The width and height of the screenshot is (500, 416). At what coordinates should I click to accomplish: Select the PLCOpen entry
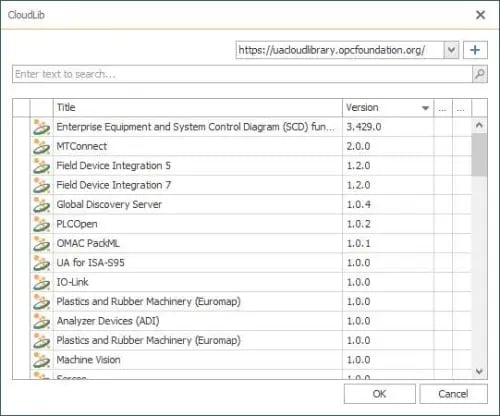pyautogui.click(x=77, y=224)
